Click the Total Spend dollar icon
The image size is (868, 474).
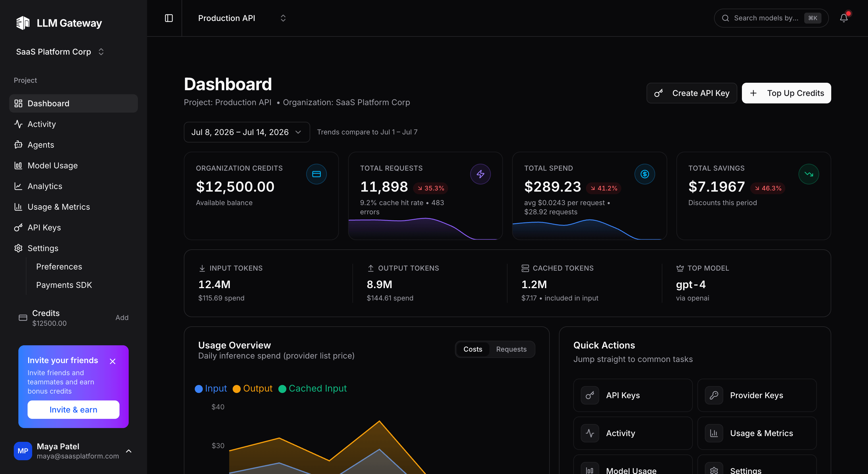point(645,174)
